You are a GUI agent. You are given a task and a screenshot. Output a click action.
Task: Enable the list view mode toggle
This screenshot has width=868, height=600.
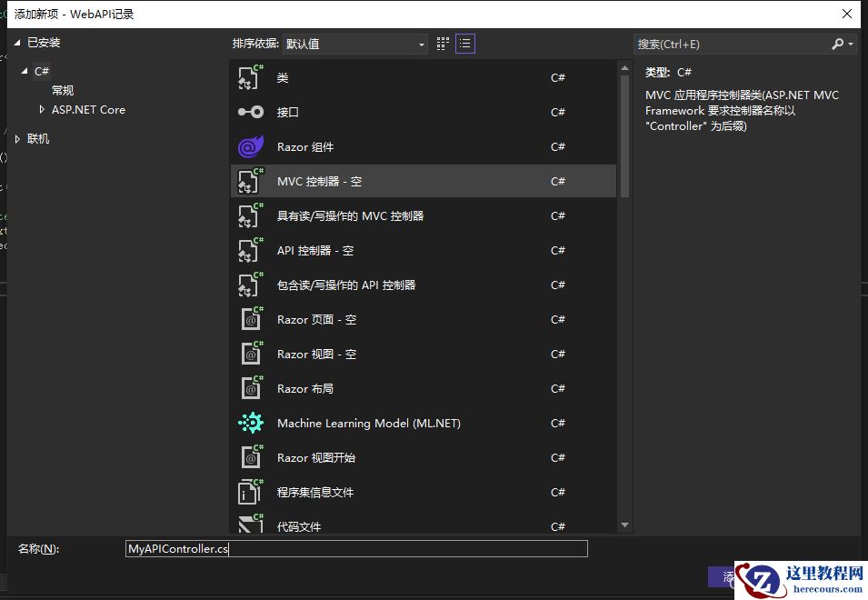pos(464,43)
